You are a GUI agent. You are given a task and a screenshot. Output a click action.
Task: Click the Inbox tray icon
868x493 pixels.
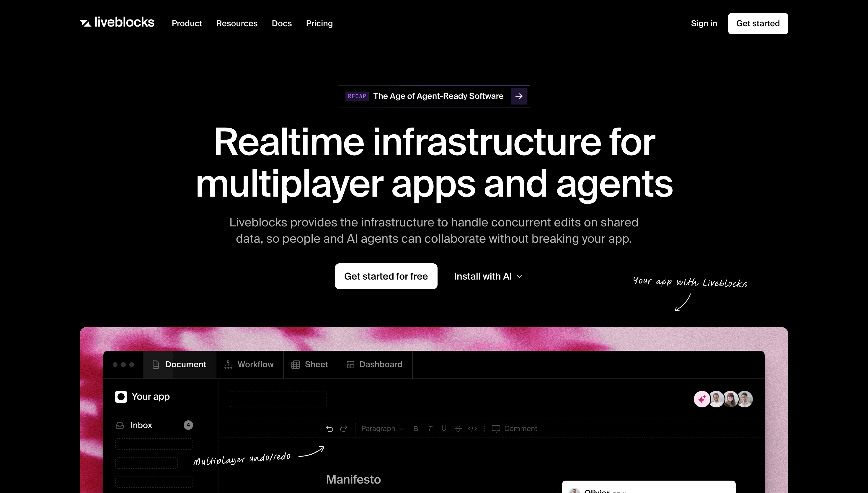[120, 425]
